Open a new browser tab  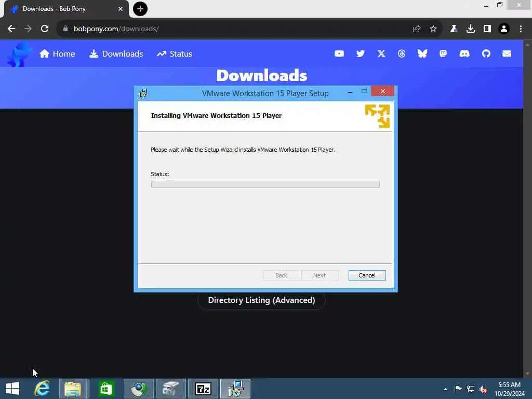pyautogui.click(x=140, y=9)
